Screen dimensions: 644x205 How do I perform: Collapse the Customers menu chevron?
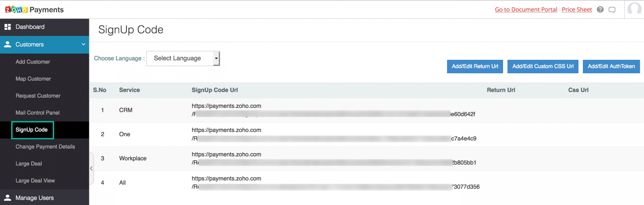coord(83,44)
